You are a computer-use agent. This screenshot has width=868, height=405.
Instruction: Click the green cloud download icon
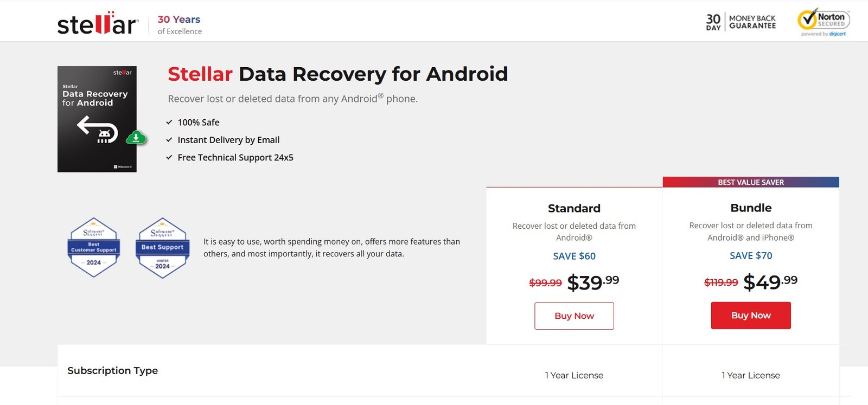pyautogui.click(x=136, y=138)
